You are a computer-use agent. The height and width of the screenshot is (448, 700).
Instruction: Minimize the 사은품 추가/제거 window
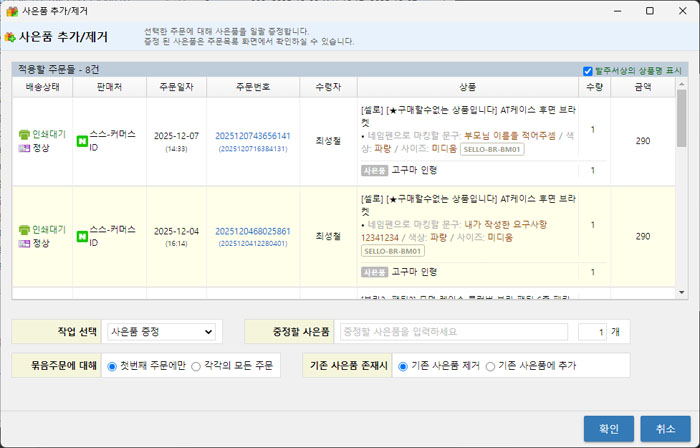(x=618, y=11)
